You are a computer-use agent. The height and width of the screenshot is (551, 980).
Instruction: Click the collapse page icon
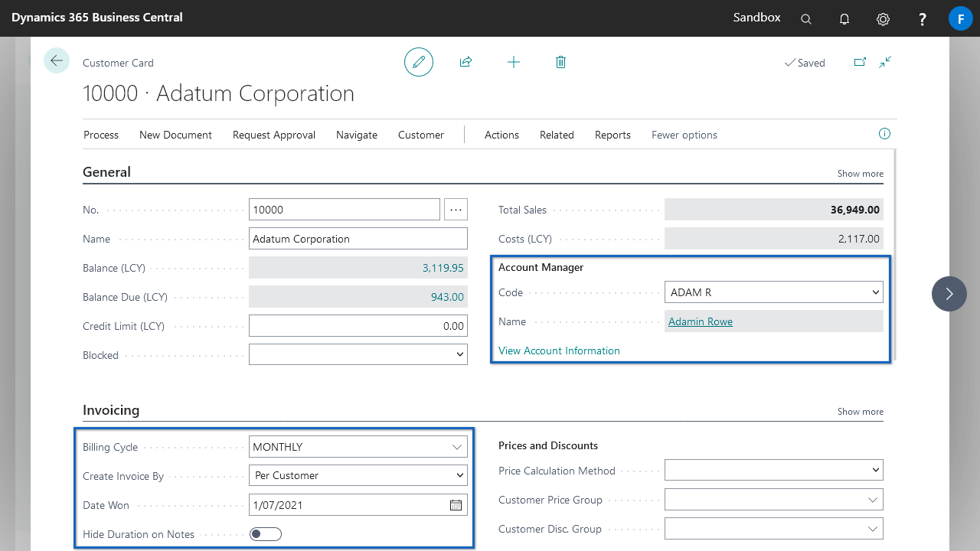pyautogui.click(x=885, y=62)
